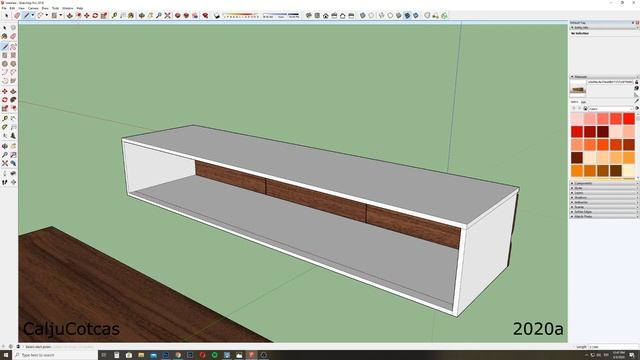Choose the Freehand drawing tool
The image size is (640, 360).
pos(13,47)
